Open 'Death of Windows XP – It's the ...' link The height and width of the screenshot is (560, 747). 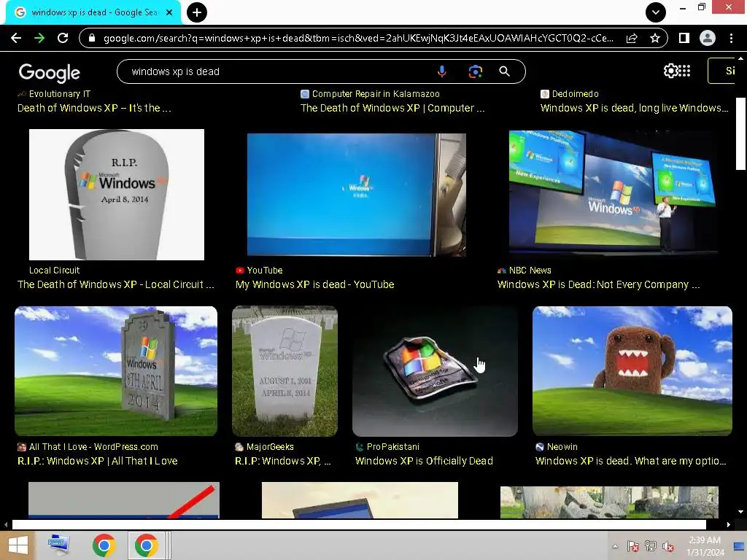pos(94,108)
